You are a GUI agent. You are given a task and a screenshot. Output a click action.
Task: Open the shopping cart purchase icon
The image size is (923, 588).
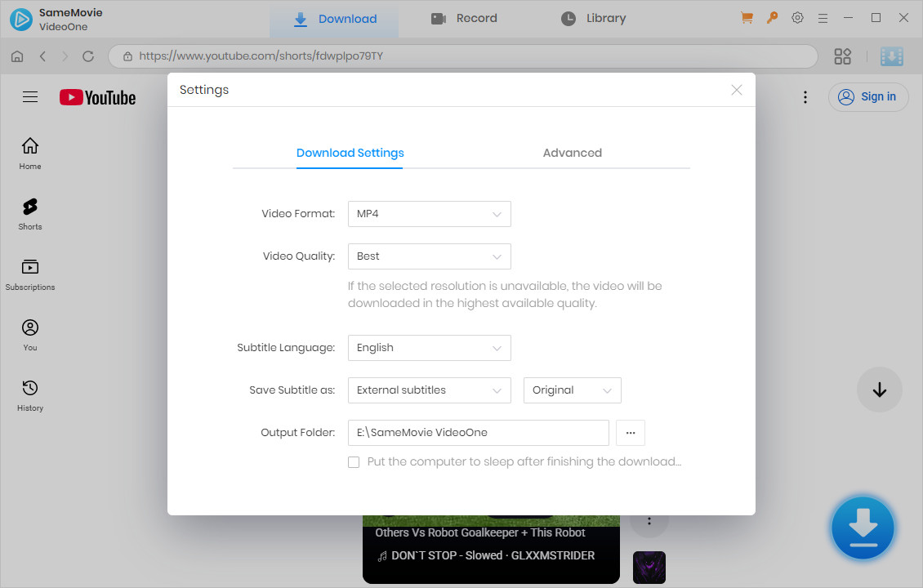[747, 18]
